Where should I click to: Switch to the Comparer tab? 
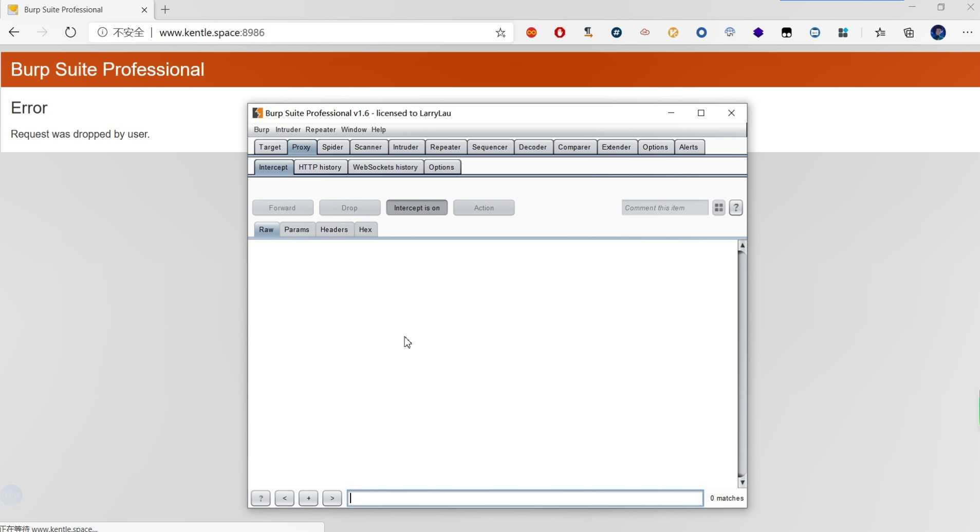[574, 147]
